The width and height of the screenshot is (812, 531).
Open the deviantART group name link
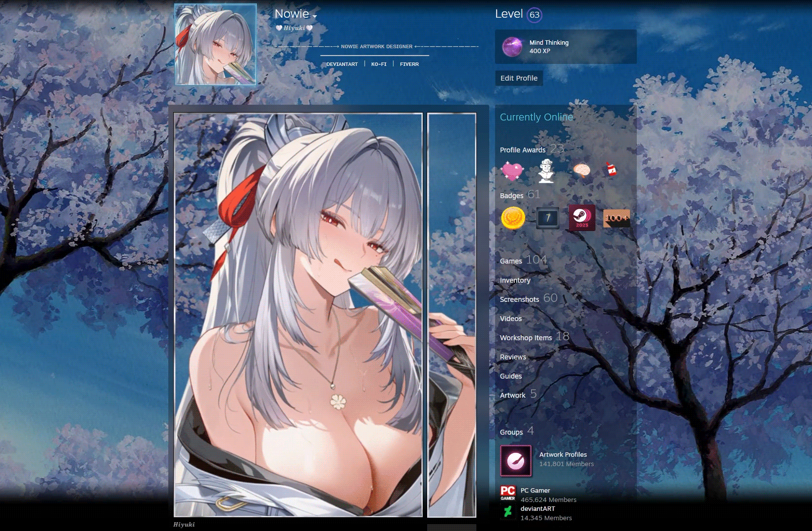pyautogui.click(x=538, y=509)
